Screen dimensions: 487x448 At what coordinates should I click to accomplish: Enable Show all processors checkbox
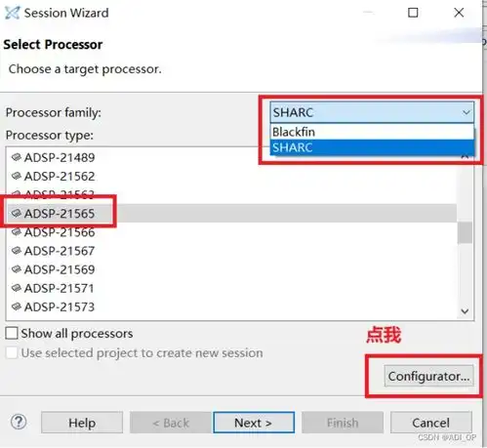tap(12, 333)
